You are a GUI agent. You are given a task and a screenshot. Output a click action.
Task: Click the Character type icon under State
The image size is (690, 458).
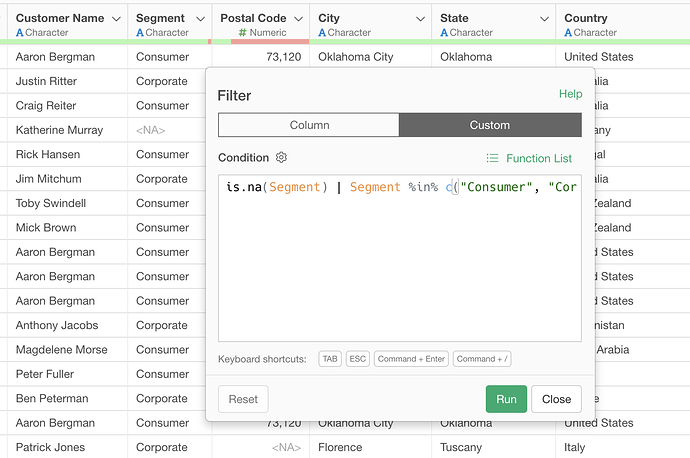click(x=445, y=33)
